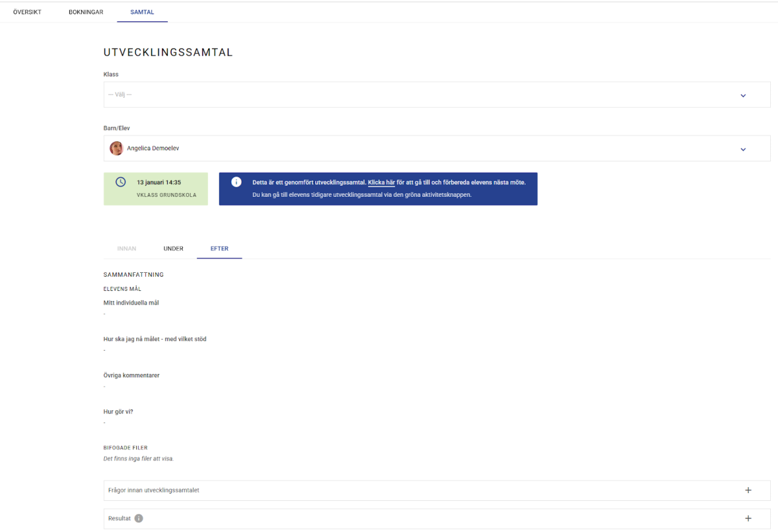Expand the Resultat section with plus icon
This screenshot has width=778, height=532.
748,518
